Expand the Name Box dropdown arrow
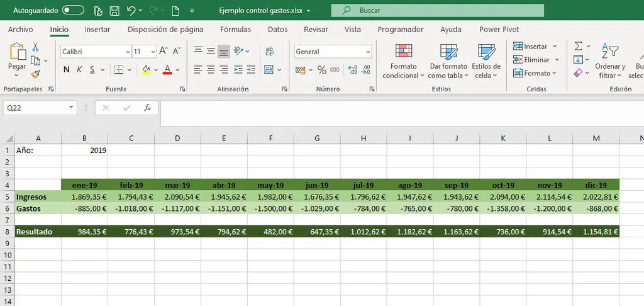Image resolution: width=644 pixels, height=306 pixels. click(x=72, y=108)
